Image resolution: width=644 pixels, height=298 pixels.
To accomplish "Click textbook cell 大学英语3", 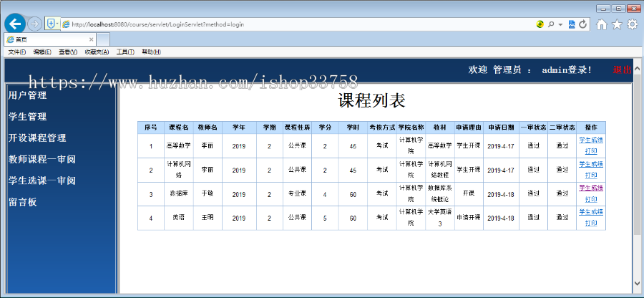I will click(440, 218).
